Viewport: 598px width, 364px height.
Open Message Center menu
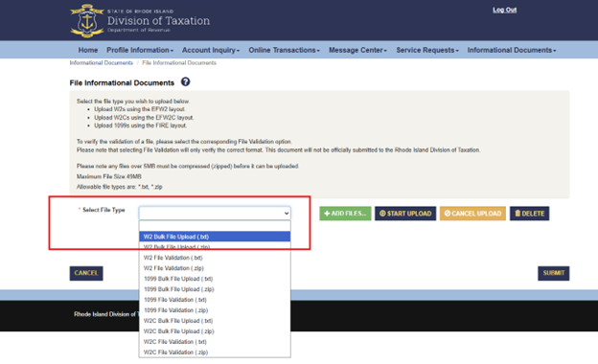click(357, 50)
